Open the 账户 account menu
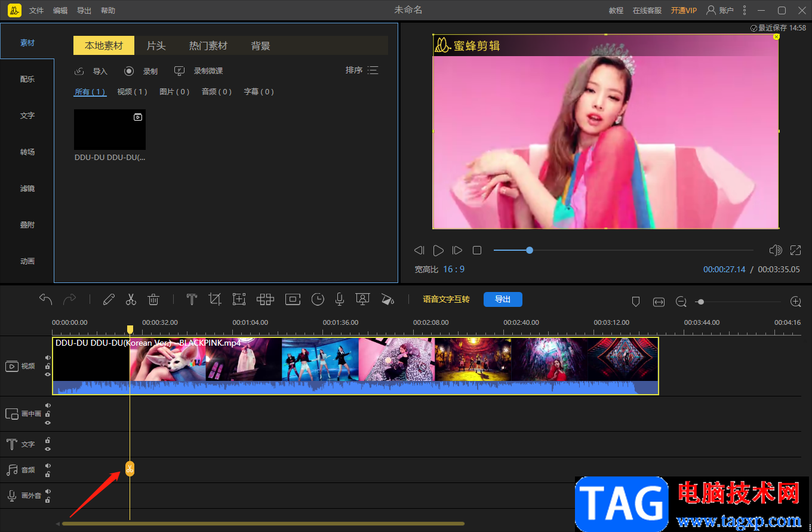Screen dimensions: 812x532 pos(719,10)
